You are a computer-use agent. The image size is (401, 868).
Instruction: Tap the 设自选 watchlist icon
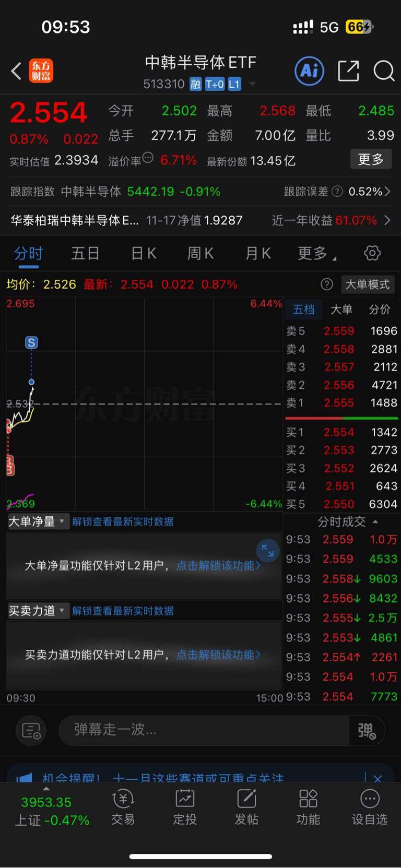[370, 807]
